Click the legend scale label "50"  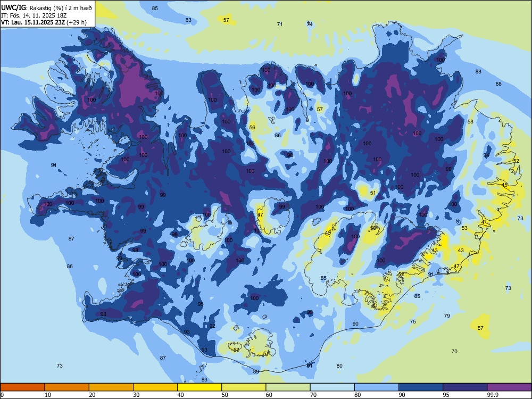[225, 395]
